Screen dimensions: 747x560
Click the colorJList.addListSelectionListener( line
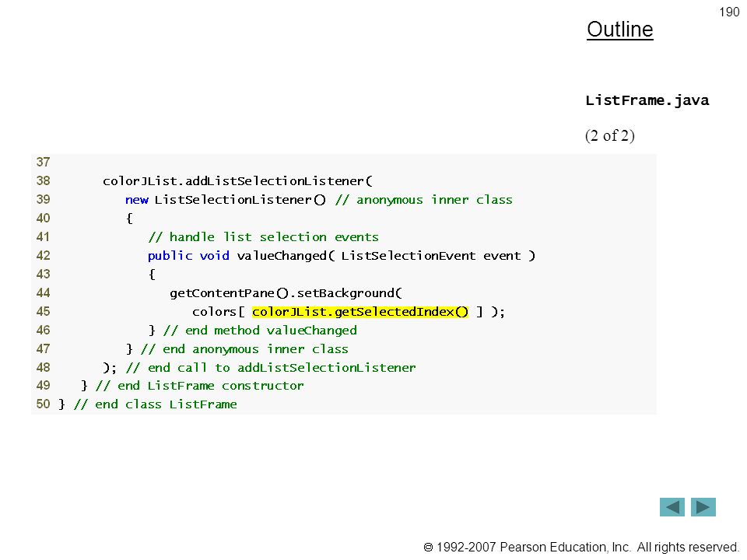(238, 181)
